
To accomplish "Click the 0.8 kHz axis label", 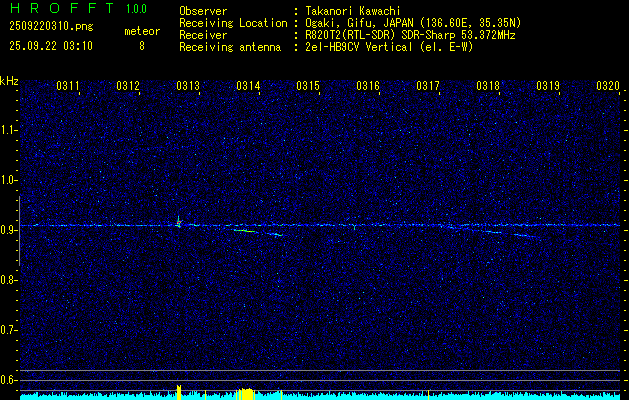I will pyautogui.click(x=9, y=280).
